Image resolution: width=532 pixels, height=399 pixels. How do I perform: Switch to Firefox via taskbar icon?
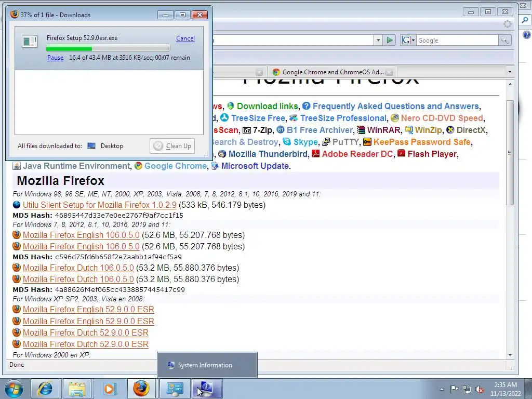click(141, 389)
